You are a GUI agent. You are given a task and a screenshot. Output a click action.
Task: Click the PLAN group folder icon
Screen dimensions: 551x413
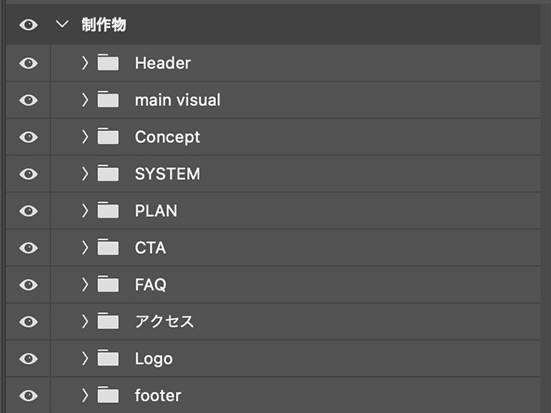[108, 210]
